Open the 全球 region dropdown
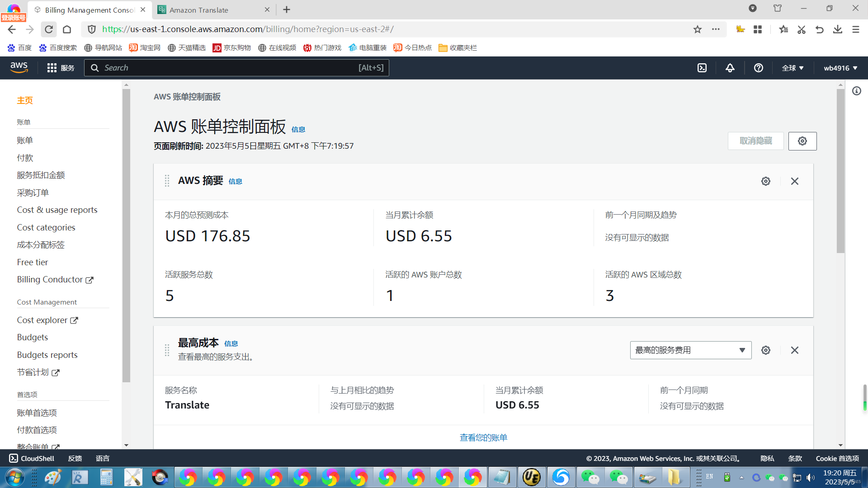 (x=793, y=68)
